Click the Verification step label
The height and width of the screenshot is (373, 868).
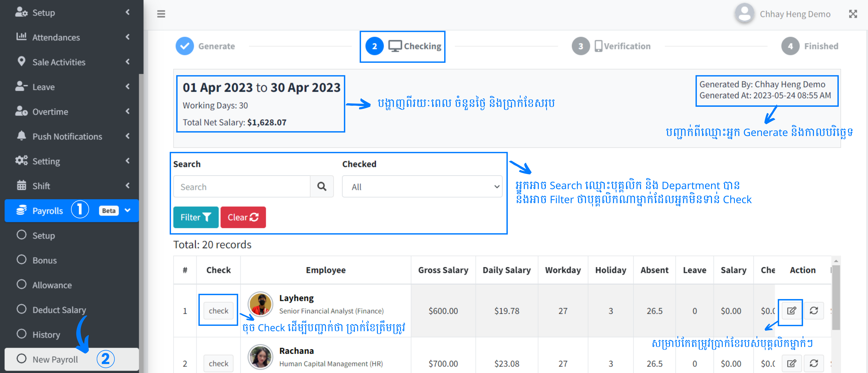click(x=627, y=46)
